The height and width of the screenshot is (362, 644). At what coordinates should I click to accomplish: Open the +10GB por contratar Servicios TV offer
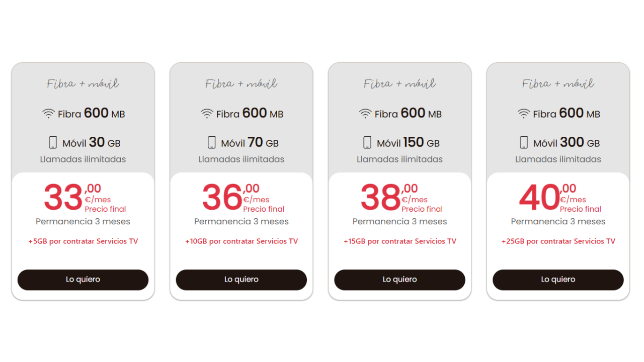(242, 241)
